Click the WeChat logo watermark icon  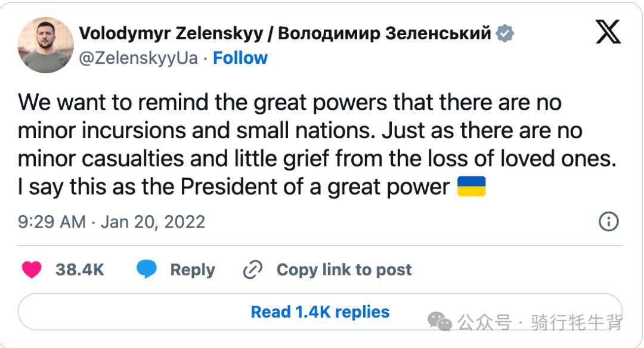pos(439,321)
